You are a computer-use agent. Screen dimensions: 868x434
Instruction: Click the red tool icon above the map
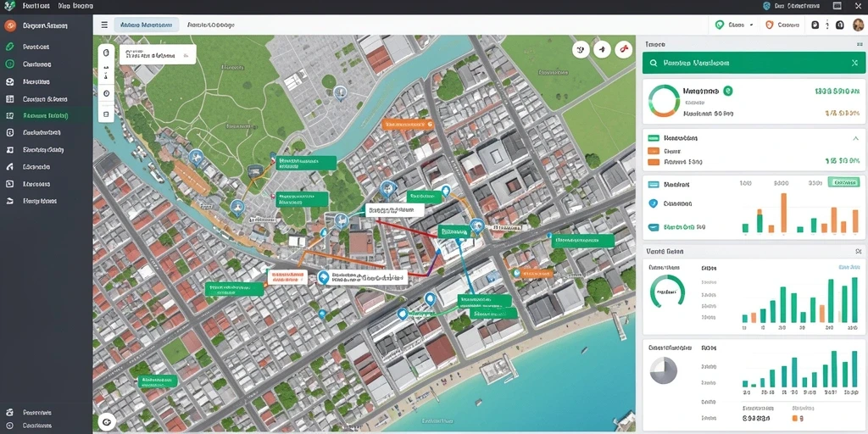pos(623,50)
